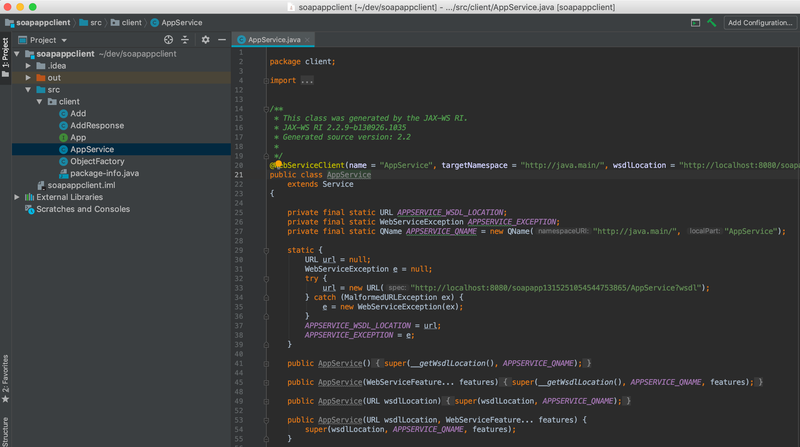The image size is (800, 447).
Task: Click the ObjectFactory class icon
Action: 63,161
